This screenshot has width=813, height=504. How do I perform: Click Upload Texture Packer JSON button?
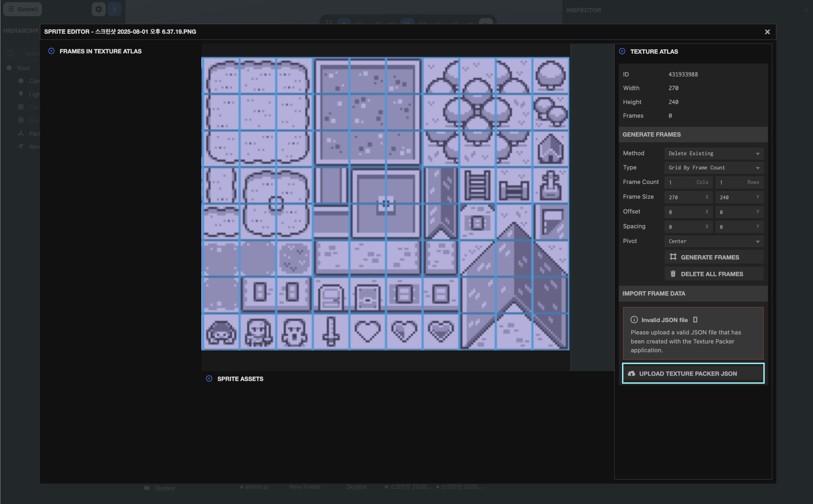693,373
